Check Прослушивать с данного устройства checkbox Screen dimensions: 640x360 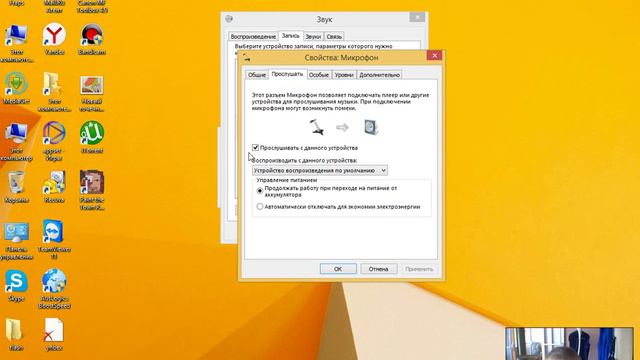[256, 147]
